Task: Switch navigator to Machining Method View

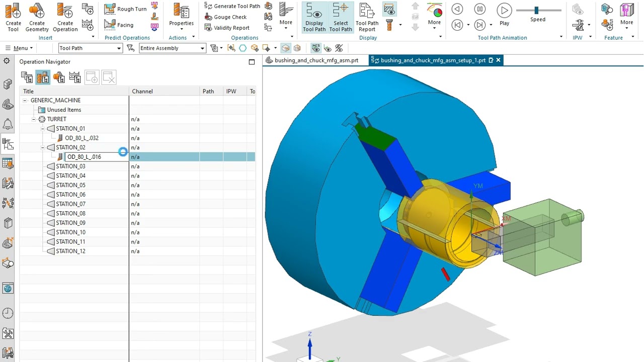Action: (75, 77)
